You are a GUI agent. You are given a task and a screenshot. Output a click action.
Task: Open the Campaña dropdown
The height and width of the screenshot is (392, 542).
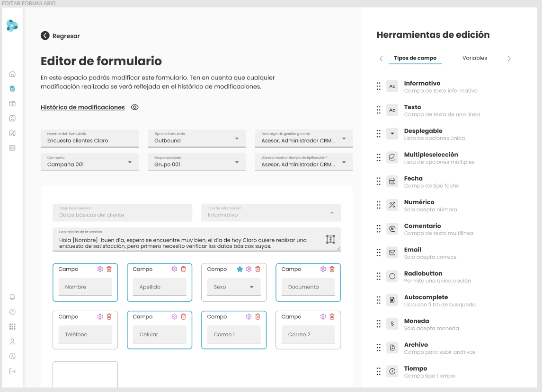[130, 162]
